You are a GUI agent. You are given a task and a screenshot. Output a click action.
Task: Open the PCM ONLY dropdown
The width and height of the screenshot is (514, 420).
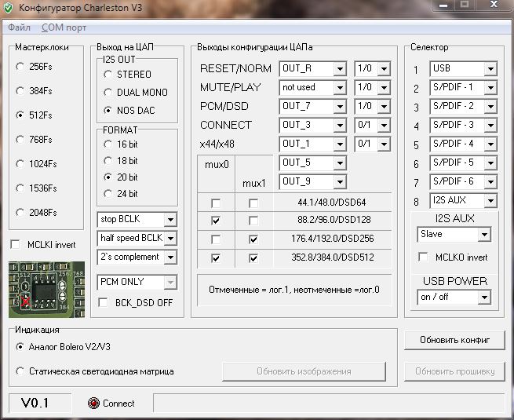pos(137,282)
